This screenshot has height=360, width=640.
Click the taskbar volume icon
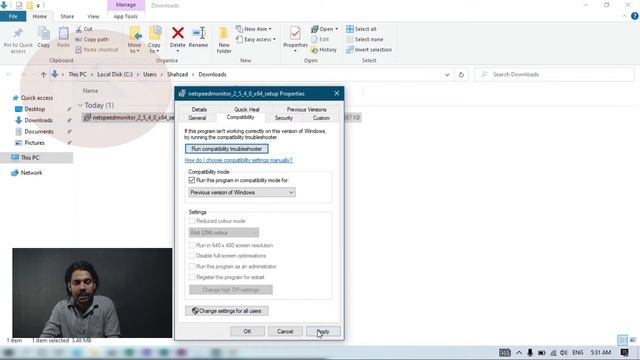pos(564,352)
